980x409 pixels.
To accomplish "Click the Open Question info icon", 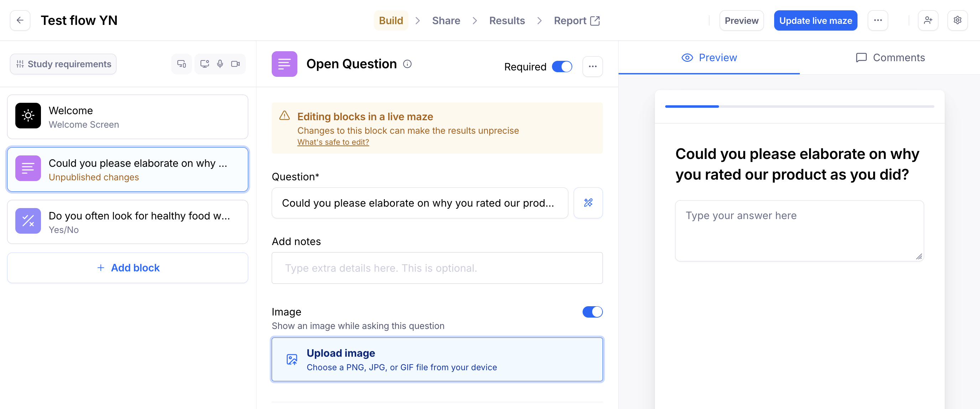I will 407,64.
